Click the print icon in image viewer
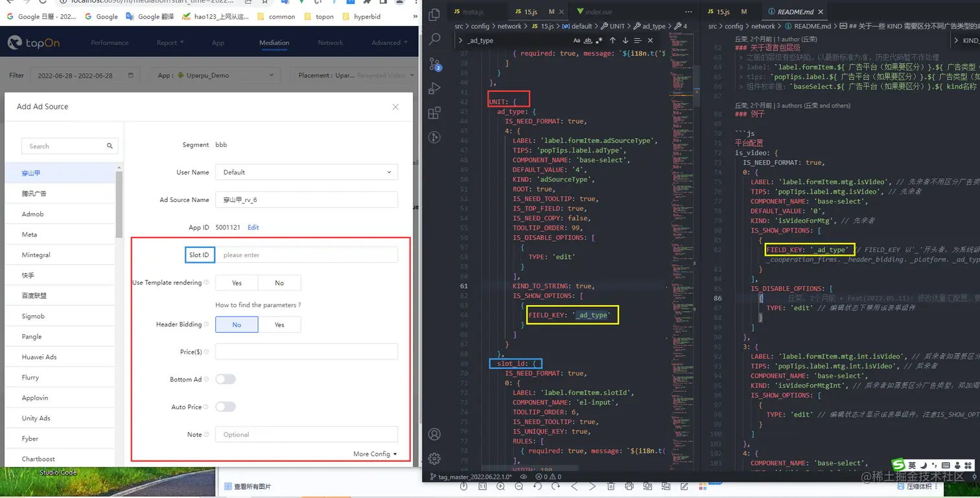980x498 pixels. click(x=629, y=486)
